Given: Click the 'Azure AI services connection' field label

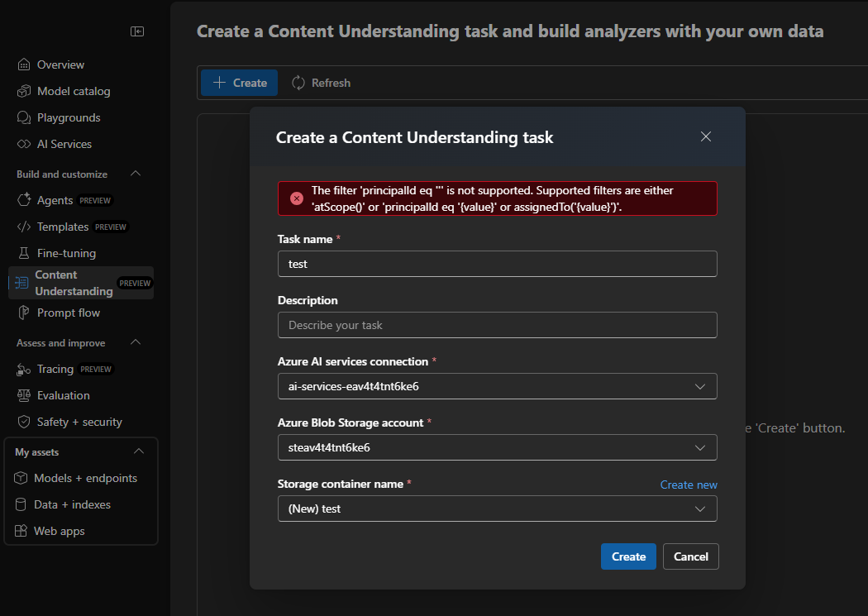Looking at the screenshot, I should (353, 361).
